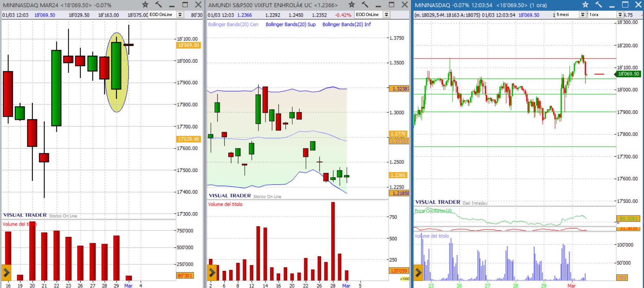The image size is (644, 288).
Task: Click the 01/03 12:03:54 timestamp in 1 ora window
Action: coord(499,15)
